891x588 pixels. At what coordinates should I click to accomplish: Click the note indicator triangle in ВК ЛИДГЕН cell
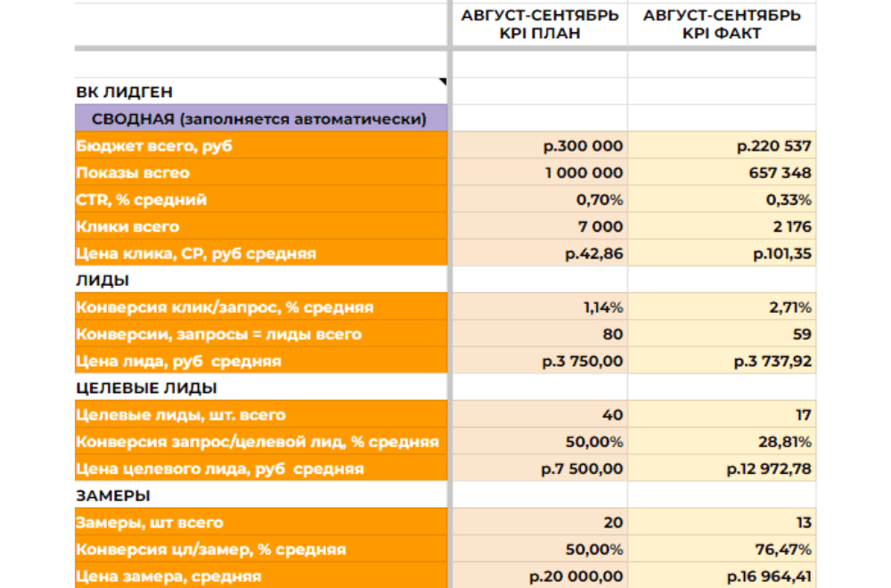coord(443,82)
